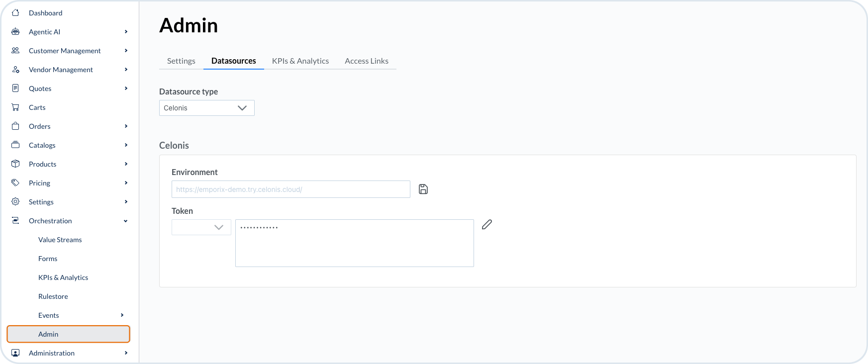
Task: Click the save icon beside Environment field
Action: [x=423, y=189]
